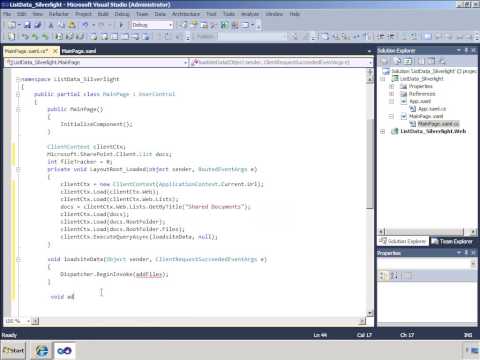480x360 pixels.
Task: Click Show All Files icon in Solution Explorer
Action: [x=397, y=61]
